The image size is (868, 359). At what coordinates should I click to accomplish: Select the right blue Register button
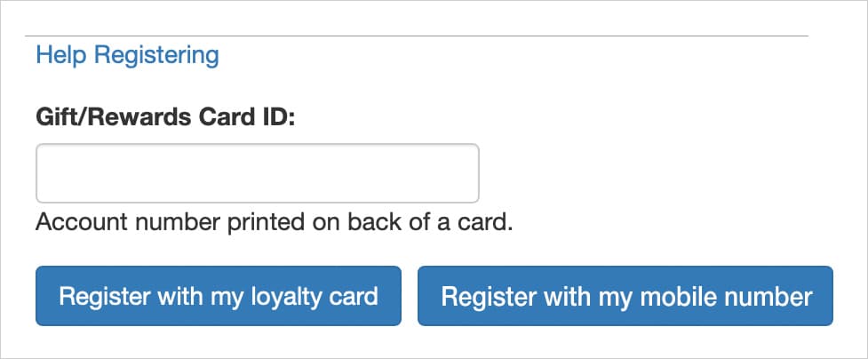coord(625,296)
